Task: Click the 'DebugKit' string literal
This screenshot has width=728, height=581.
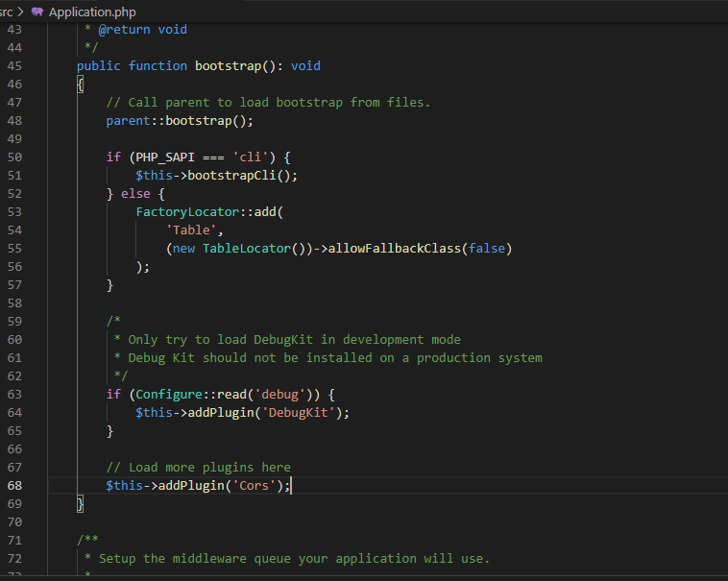Action: [298, 413]
